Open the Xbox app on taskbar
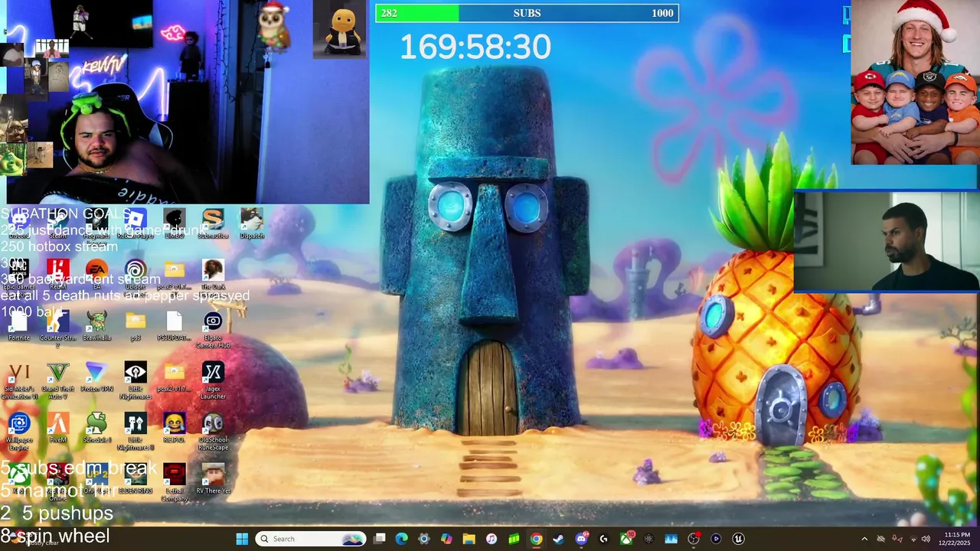980x551 pixels. tap(626, 539)
